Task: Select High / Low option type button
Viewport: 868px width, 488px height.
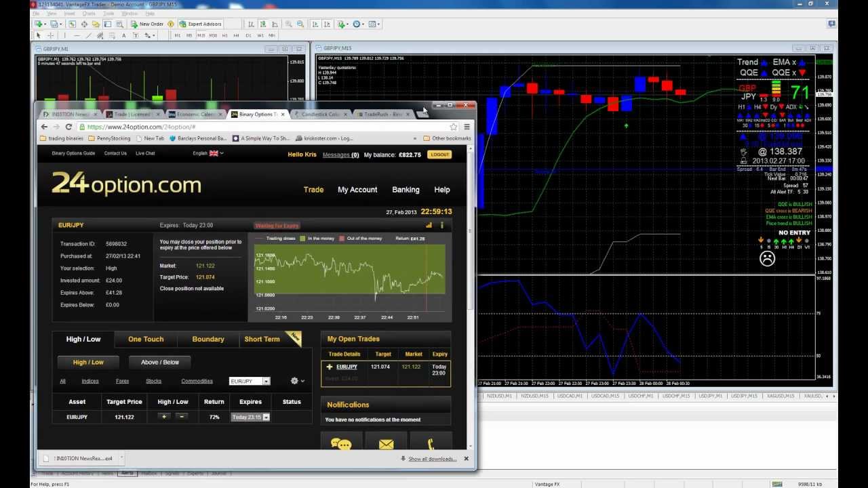Action: [x=88, y=362]
